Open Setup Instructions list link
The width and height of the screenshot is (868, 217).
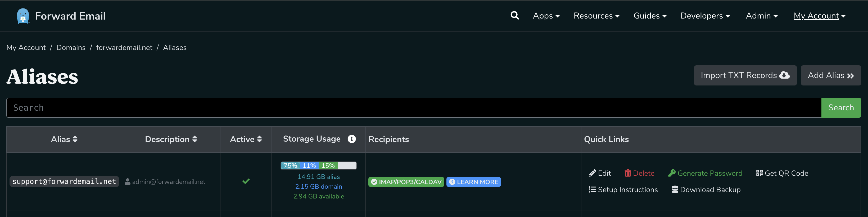[x=623, y=190]
